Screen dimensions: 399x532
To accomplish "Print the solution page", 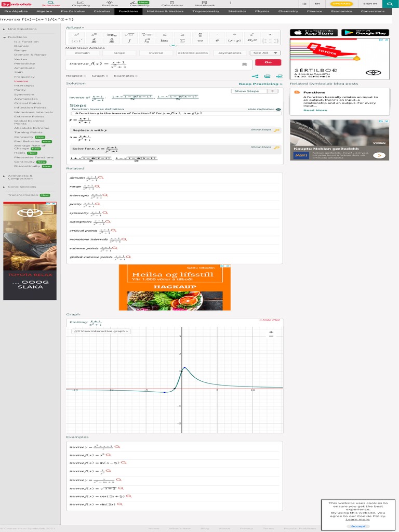I will [x=268, y=76].
